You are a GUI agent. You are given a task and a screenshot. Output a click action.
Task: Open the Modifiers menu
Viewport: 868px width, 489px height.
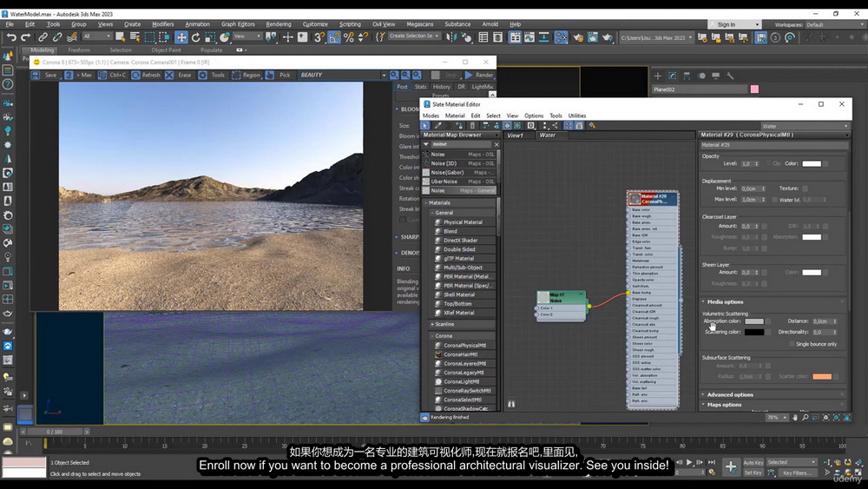[163, 24]
